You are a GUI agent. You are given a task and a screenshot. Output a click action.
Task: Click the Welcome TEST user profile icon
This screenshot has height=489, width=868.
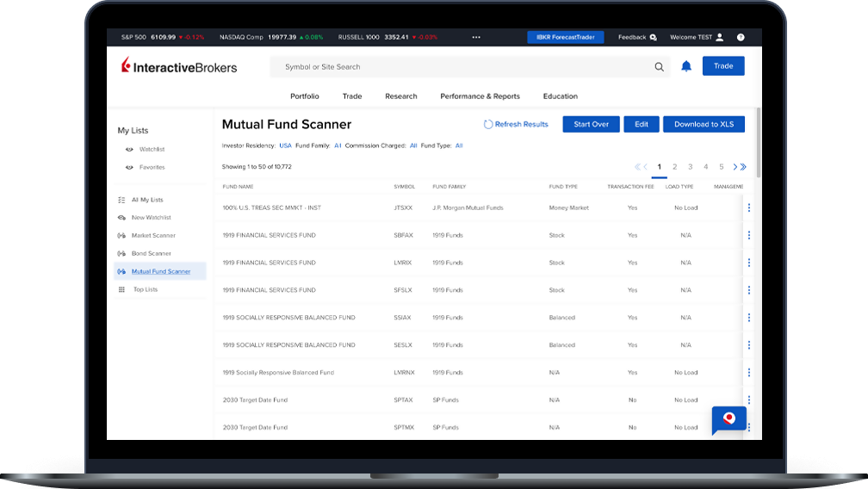pos(720,37)
